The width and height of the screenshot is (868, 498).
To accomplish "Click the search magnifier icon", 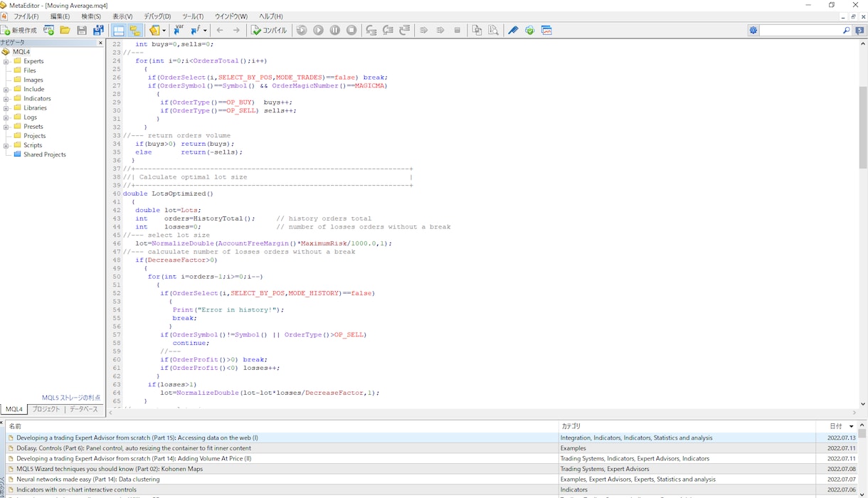I will point(846,31).
